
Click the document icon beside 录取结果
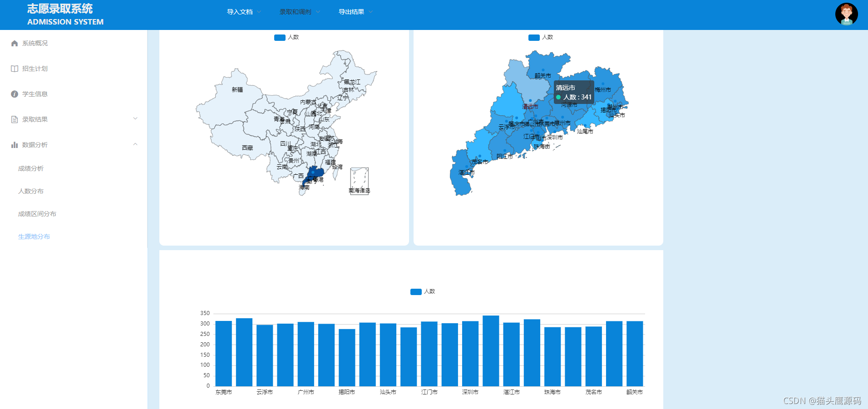click(x=15, y=119)
